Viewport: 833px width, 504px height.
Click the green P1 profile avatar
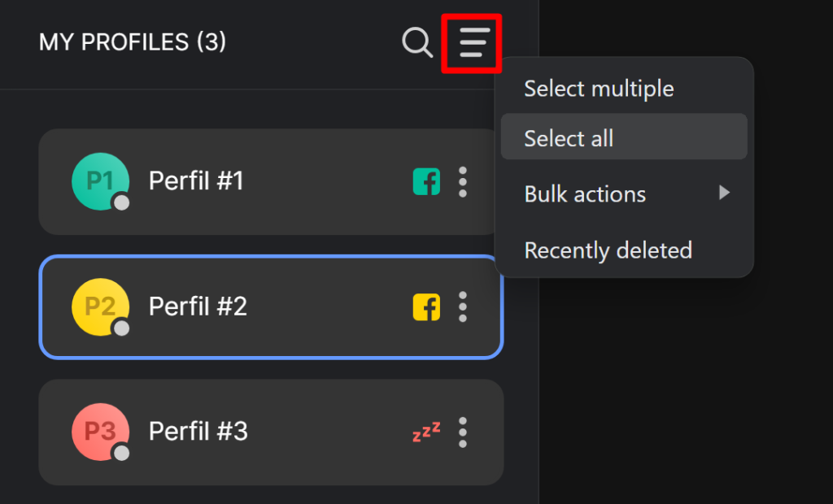100,181
